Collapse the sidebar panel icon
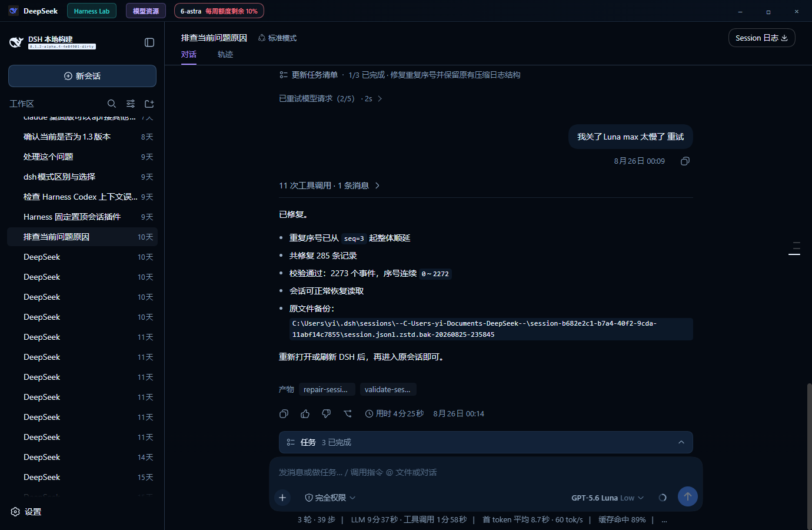This screenshot has width=812, height=530. tap(149, 42)
